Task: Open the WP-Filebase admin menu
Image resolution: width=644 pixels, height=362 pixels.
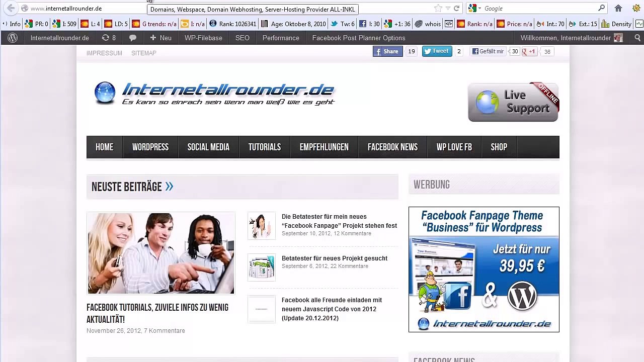Action: (203, 38)
